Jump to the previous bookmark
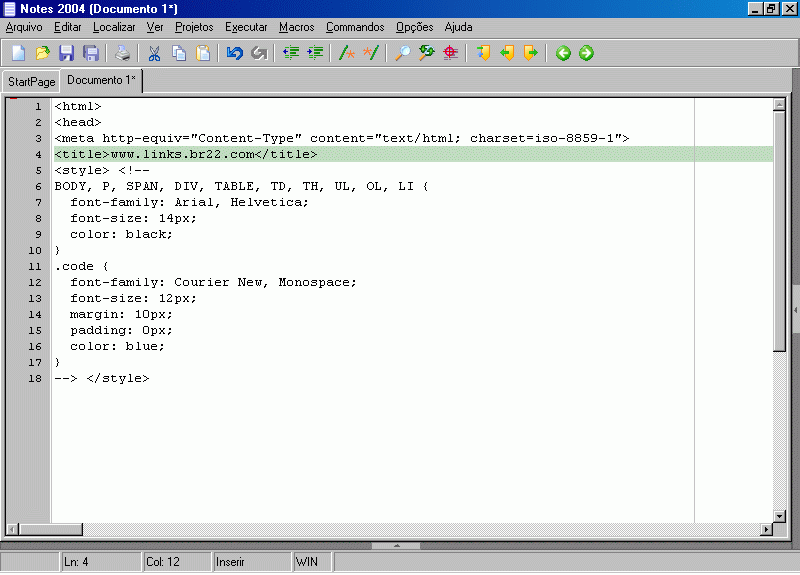 [x=507, y=53]
